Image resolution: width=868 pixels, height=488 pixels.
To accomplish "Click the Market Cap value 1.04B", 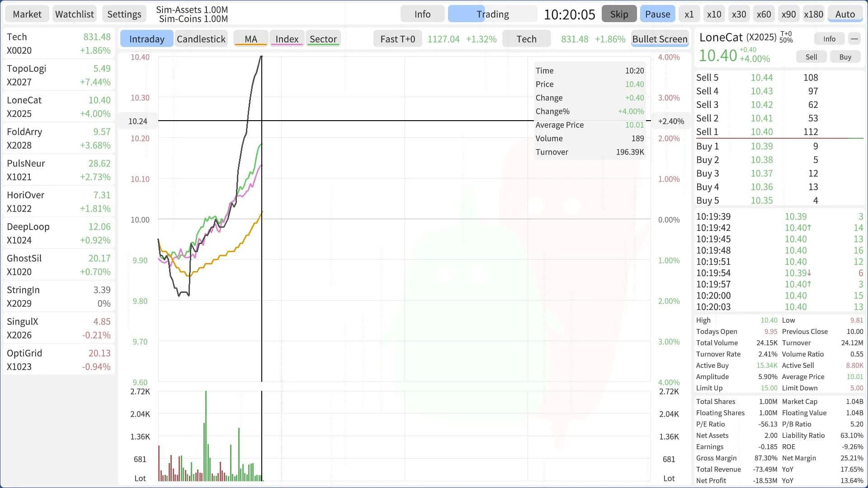I will 854,402.
